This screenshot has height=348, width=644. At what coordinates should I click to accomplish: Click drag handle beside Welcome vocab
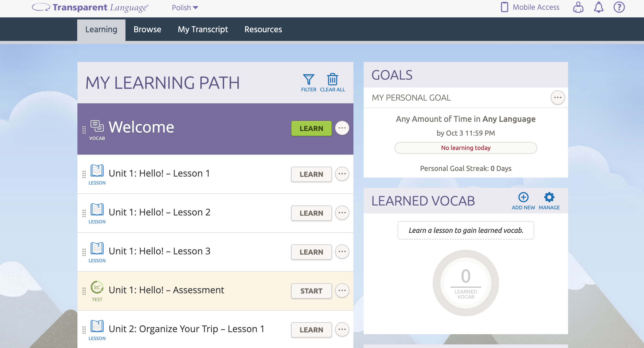point(84,130)
